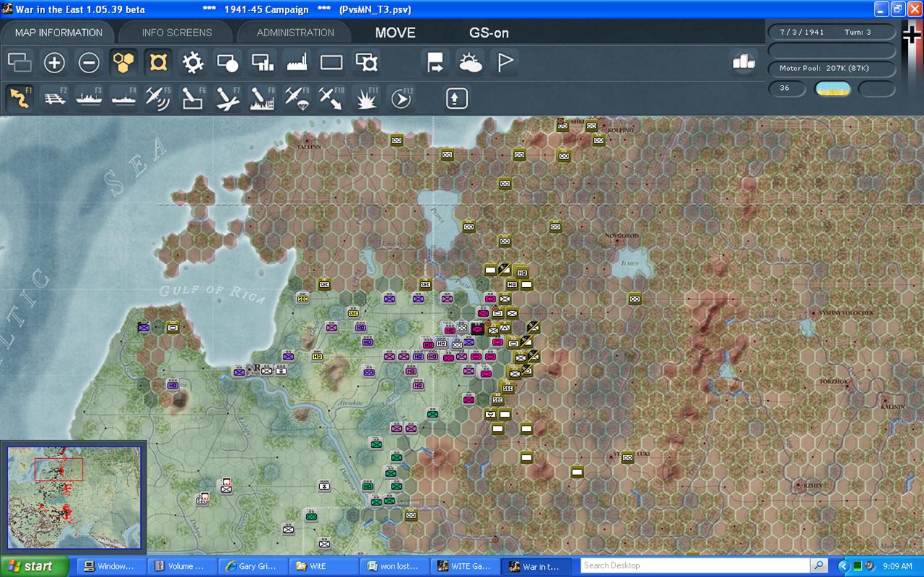This screenshot has width=924, height=577.
Task: Select F7 bomb airfield mode
Action: 228,98
